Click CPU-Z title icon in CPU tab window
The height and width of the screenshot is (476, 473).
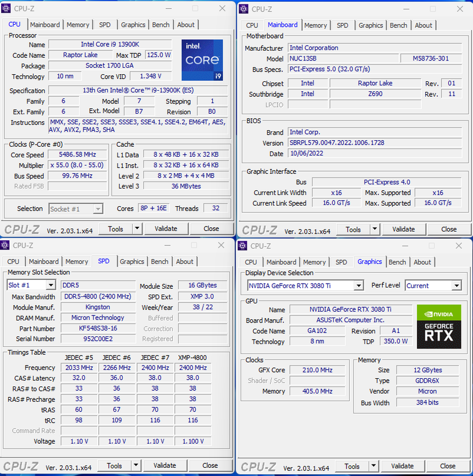(x=7, y=8)
